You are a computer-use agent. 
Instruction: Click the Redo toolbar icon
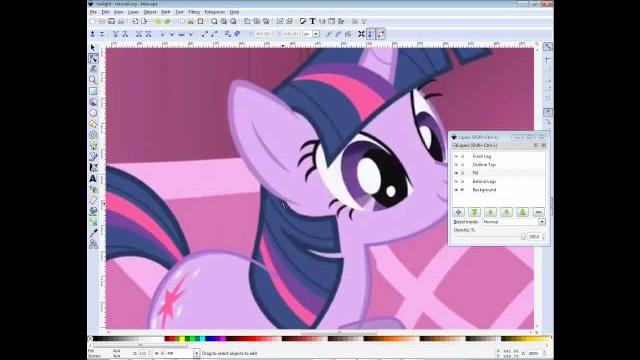(x=167, y=21)
